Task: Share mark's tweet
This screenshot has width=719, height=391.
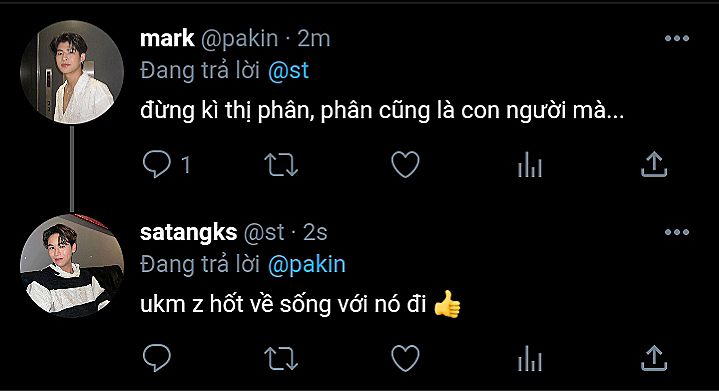Action: (654, 164)
